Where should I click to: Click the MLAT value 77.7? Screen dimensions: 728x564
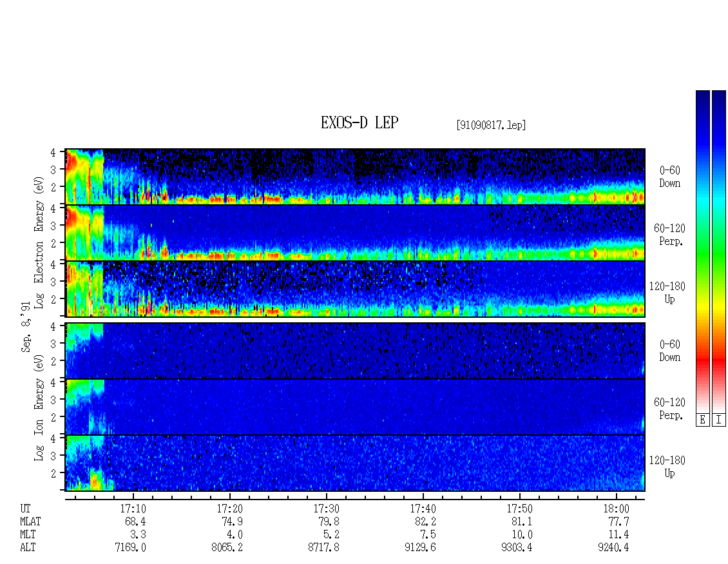(618, 521)
